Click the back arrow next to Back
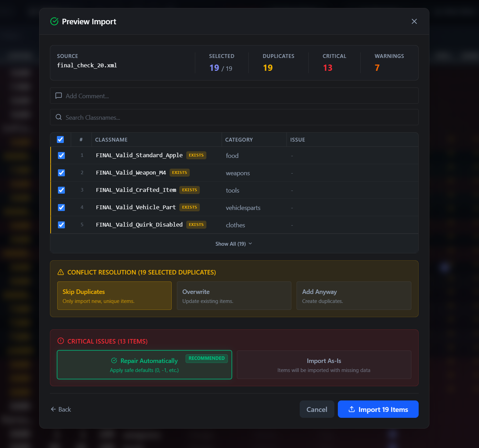The height and width of the screenshot is (448, 479). [x=53, y=409]
